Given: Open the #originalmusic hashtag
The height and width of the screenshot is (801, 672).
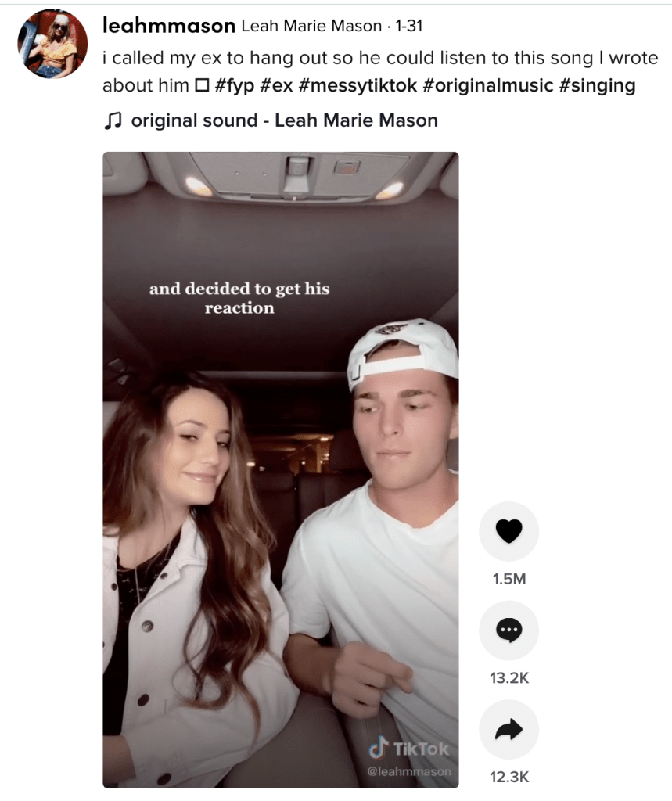Looking at the screenshot, I should (x=488, y=85).
